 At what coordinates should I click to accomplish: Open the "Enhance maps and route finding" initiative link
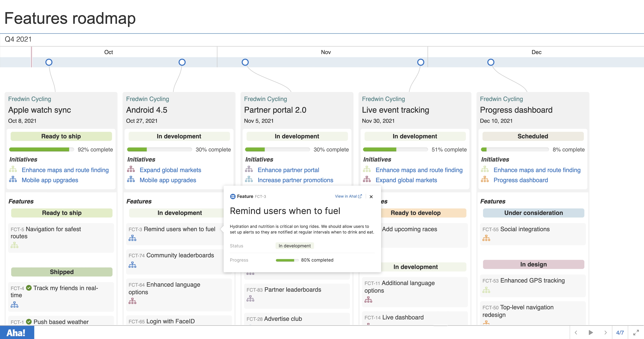tap(65, 170)
